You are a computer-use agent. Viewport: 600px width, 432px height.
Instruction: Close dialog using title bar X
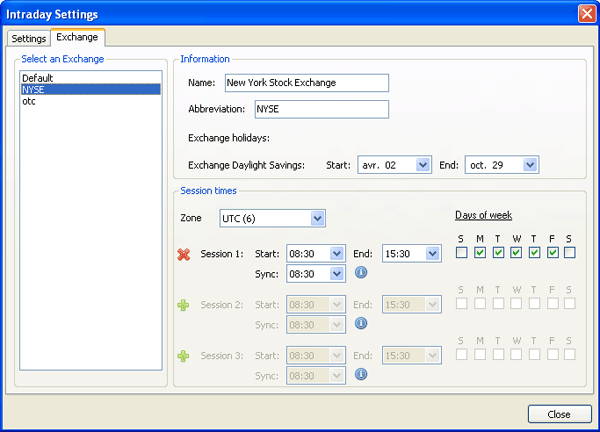[x=587, y=14]
